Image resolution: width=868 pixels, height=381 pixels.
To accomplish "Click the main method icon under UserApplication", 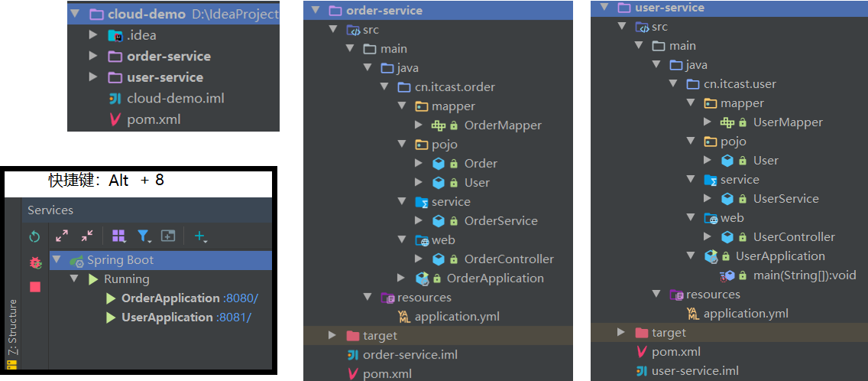I will coord(727,275).
